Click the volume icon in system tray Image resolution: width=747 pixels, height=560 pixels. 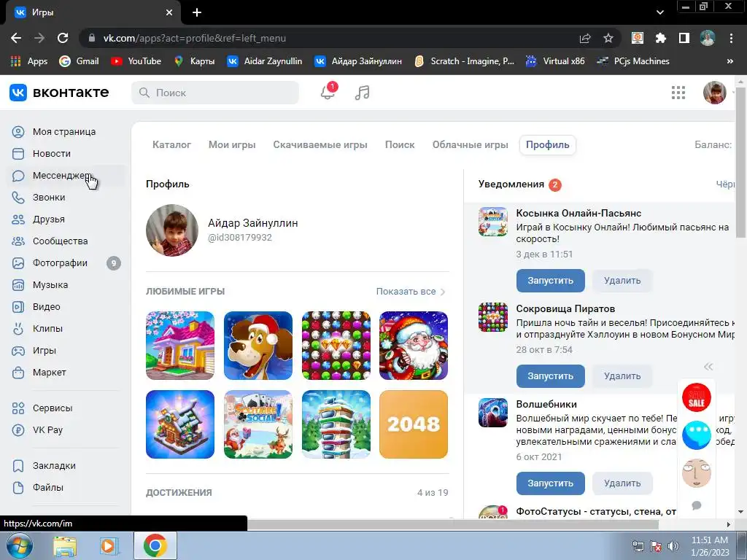[673, 546]
